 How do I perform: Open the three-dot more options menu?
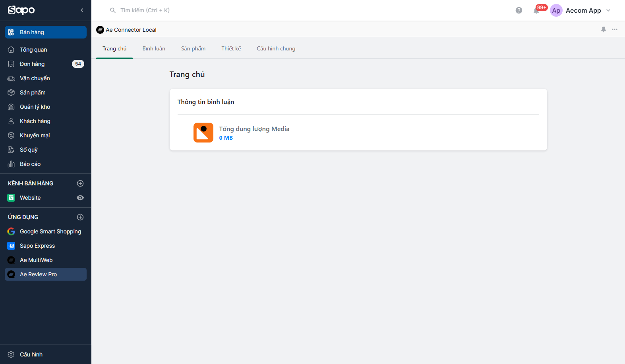(x=614, y=29)
